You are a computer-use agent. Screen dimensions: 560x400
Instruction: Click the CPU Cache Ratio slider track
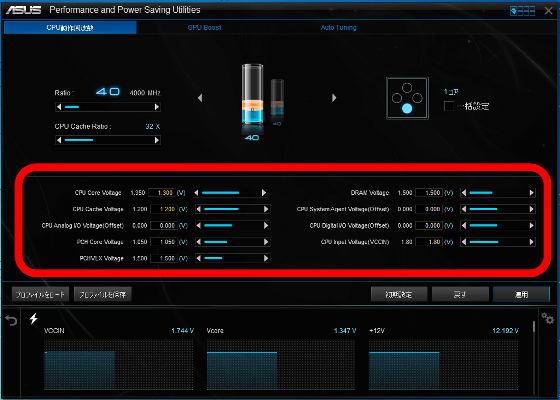[108, 140]
